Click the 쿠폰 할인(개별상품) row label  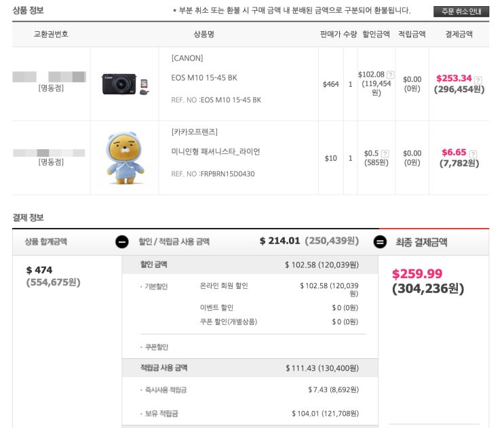tap(229, 322)
